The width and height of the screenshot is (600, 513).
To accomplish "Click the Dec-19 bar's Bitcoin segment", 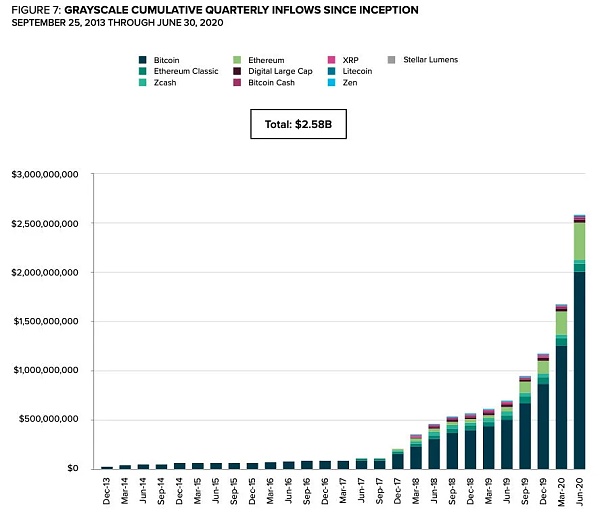I will click(543, 427).
